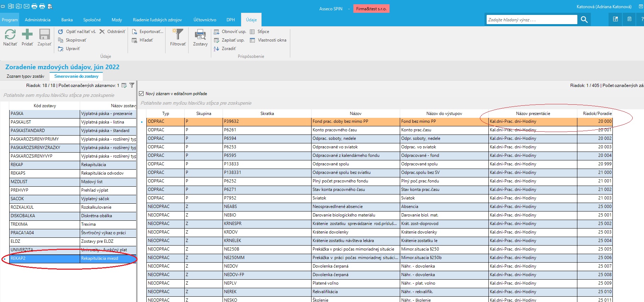Viewport: 644px width, 302px height.
Task: Click the Sviatok cell in Názov column
Action: (355, 198)
